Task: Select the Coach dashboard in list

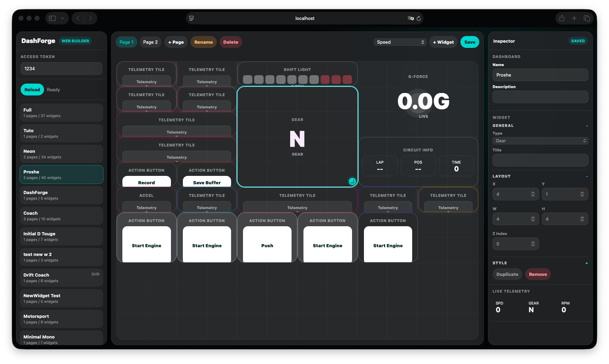Action: [x=62, y=216]
